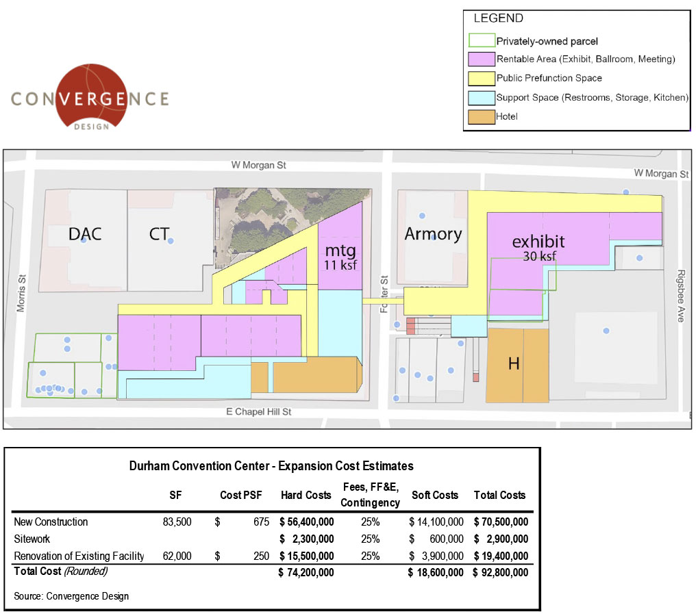Click the 'Rigsbee Ave' street label
Image resolution: width=698 pixels, height=616 pixels.
pyautogui.click(x=681, y=296)
